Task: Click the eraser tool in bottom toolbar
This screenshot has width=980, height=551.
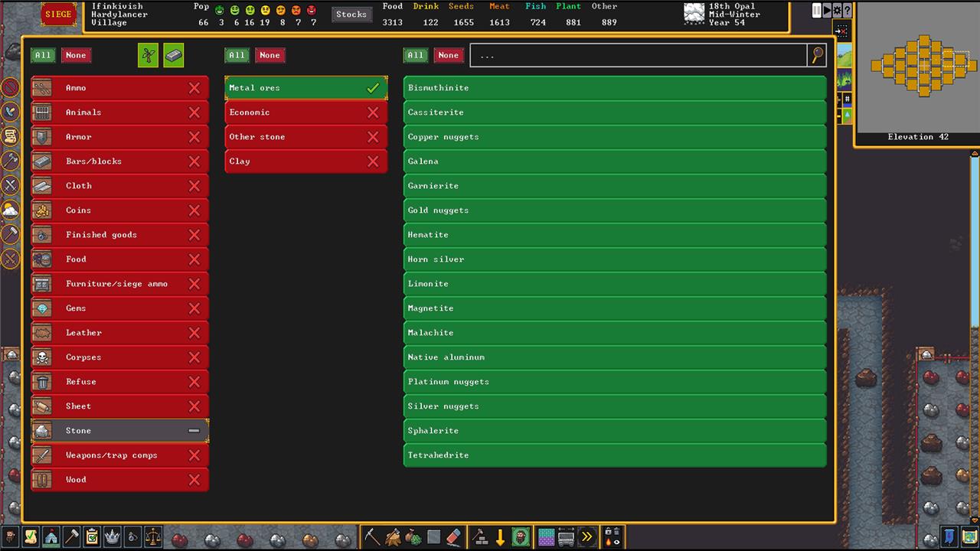Action: 454,536
